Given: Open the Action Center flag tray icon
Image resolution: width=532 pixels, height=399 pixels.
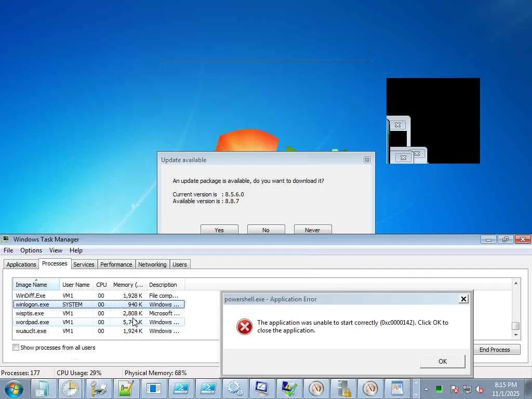Looking at the screenshot, I should [x=455, y=389].
